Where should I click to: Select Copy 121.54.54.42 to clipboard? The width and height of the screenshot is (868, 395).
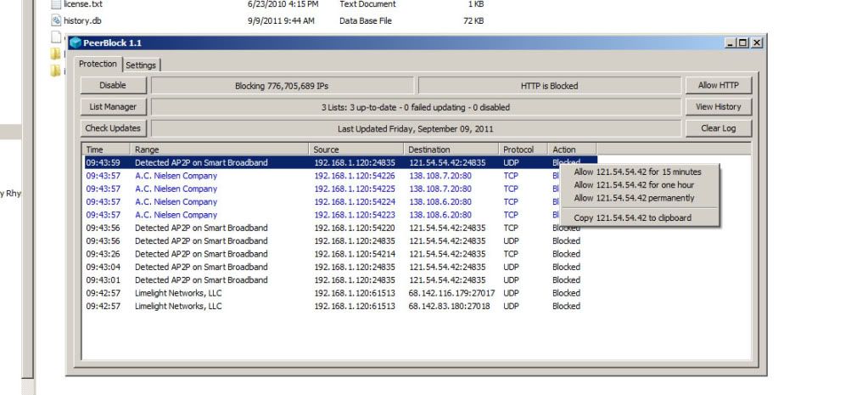[x=632, y=218]
